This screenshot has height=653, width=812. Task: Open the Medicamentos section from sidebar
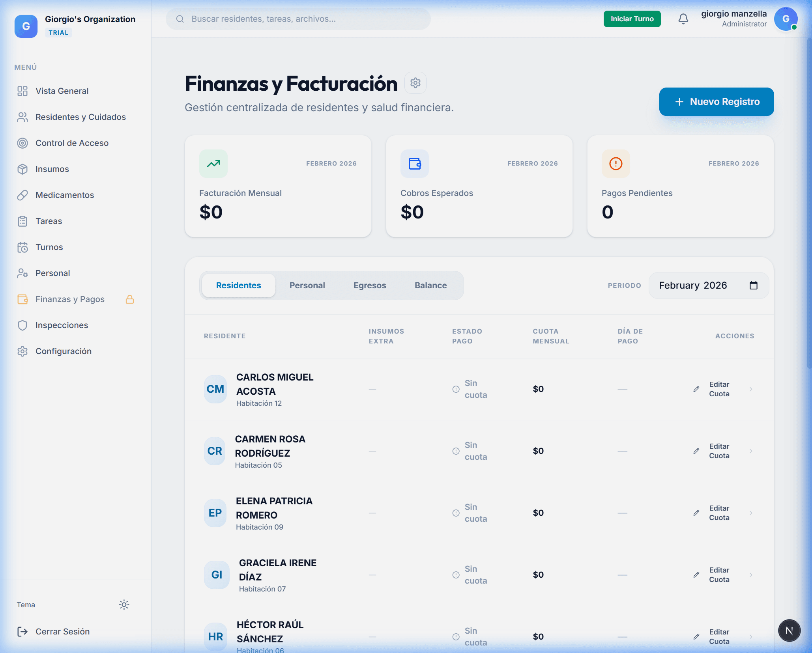(64, 195)
